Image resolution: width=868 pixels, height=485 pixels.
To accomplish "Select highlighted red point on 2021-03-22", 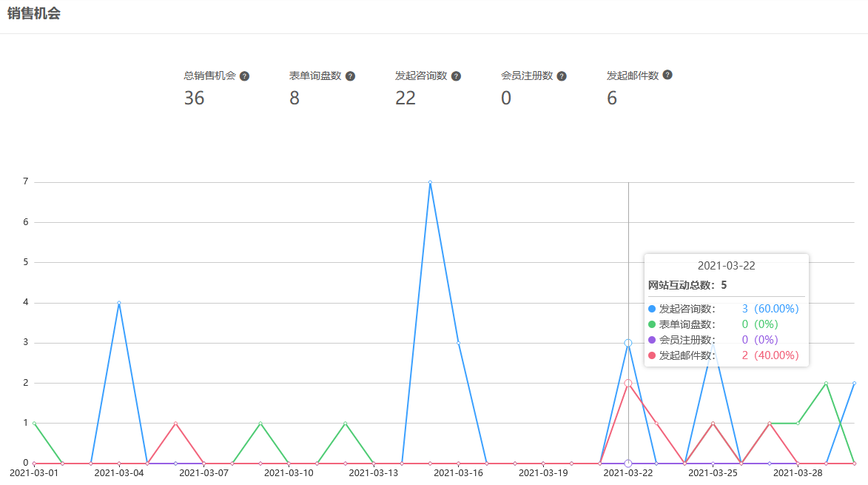I will (x=628, y=383).
